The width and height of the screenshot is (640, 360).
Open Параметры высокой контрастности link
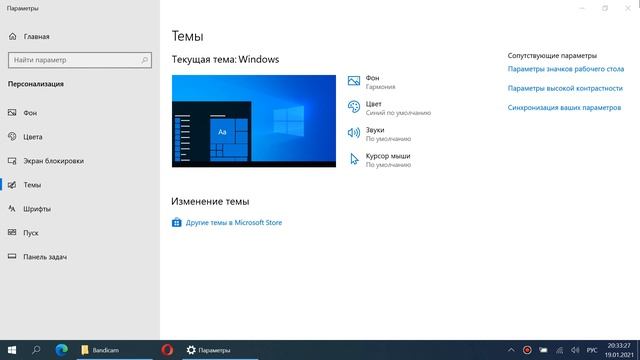click(x=565, y=88)
